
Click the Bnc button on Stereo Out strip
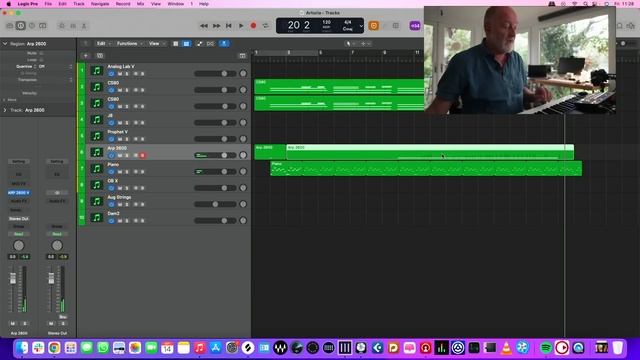(62, 317)
